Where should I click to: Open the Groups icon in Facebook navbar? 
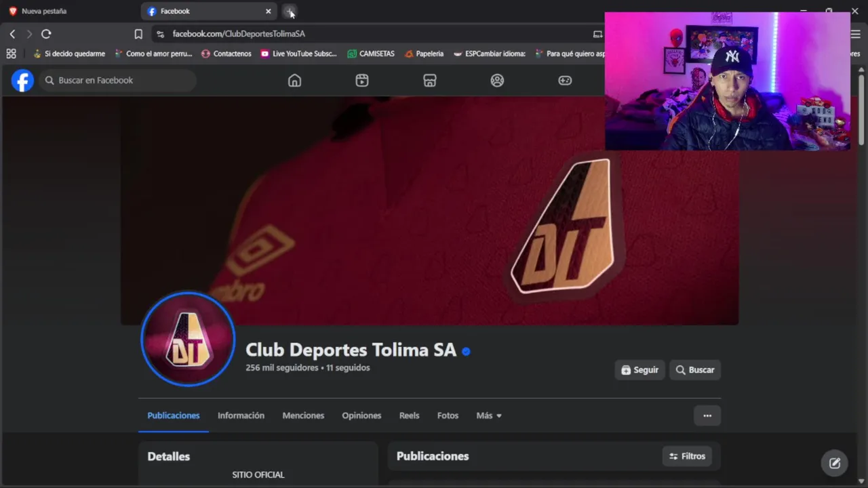coord(497,81)
